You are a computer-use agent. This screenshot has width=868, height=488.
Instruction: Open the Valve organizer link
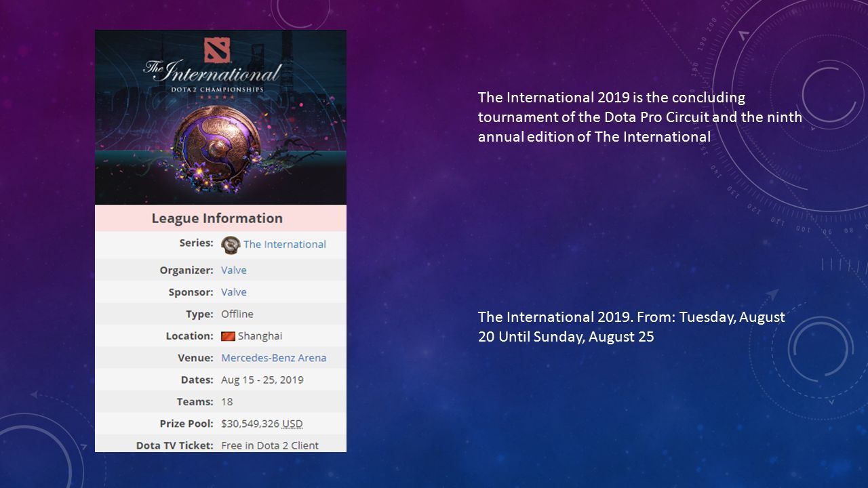(234, 270)
